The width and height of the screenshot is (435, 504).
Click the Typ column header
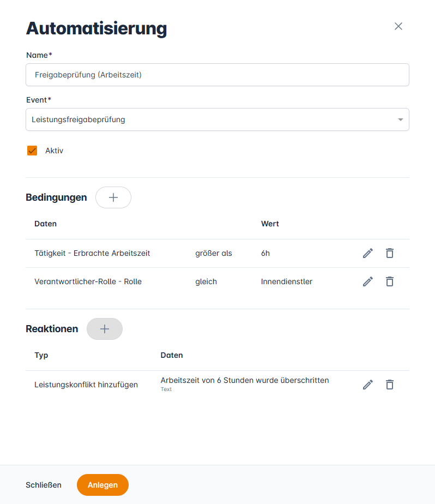tap(41, 355)
